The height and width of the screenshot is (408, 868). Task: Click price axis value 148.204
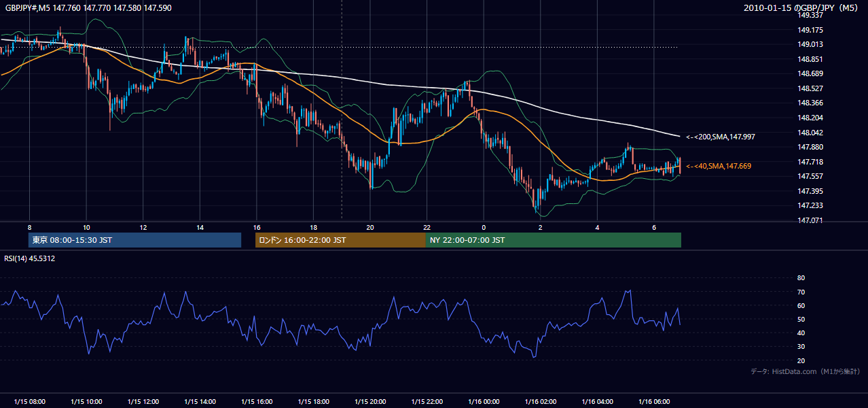pos(810,118)
